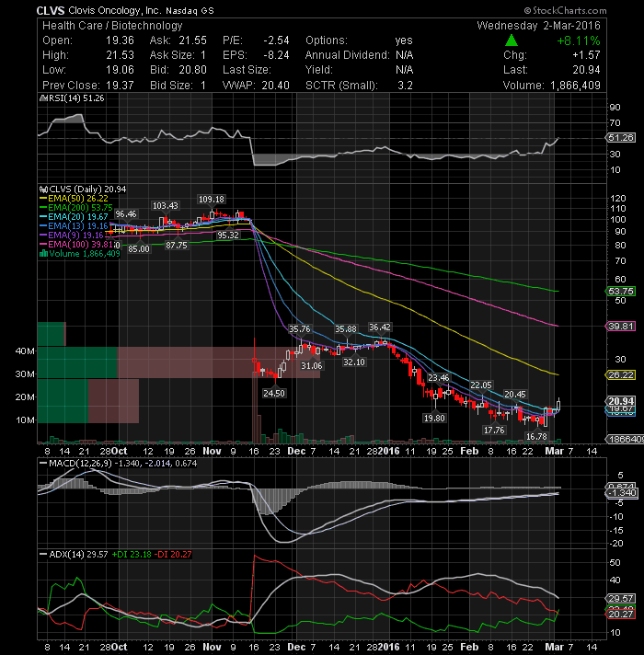Click the SCTR (Small) value 3.2
The image size is (644, 655).
coord(405,86)
